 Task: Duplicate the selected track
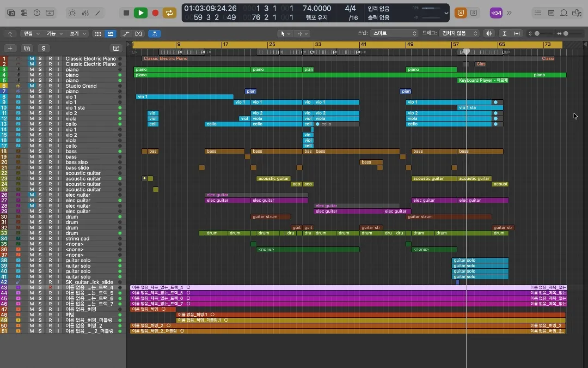pos(27,48)
